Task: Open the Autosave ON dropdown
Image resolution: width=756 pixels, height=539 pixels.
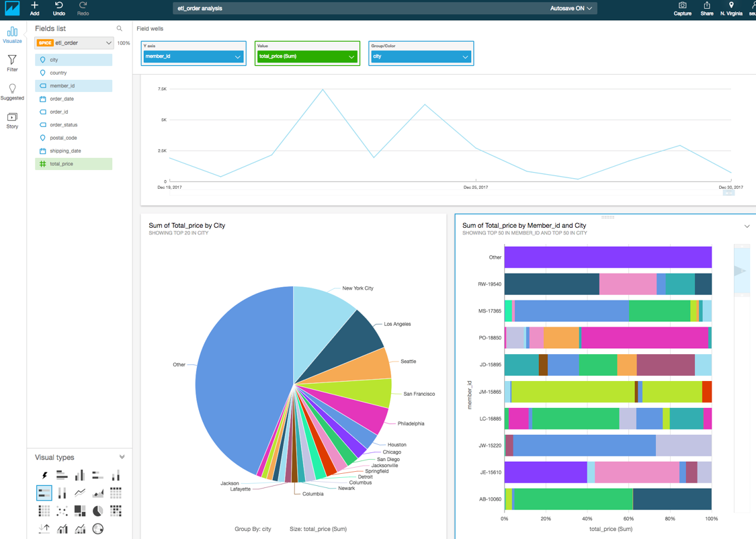Action: (571, 8)
